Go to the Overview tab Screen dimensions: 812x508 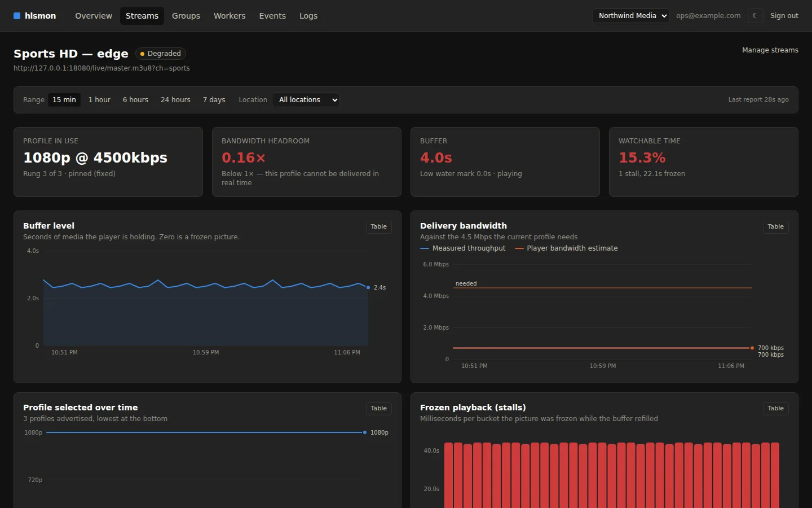pyautogui.click(x=94, y=16)
